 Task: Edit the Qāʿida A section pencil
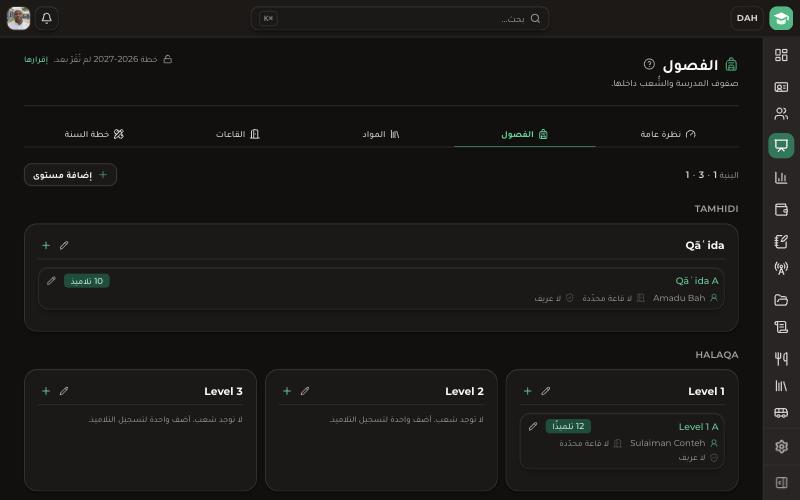[51, 281]
